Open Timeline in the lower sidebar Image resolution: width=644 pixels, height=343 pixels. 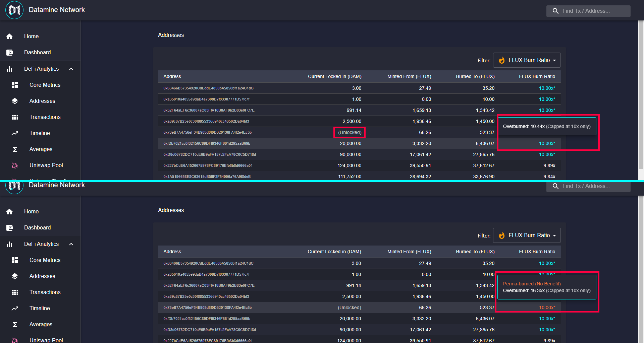coord(40,308)
